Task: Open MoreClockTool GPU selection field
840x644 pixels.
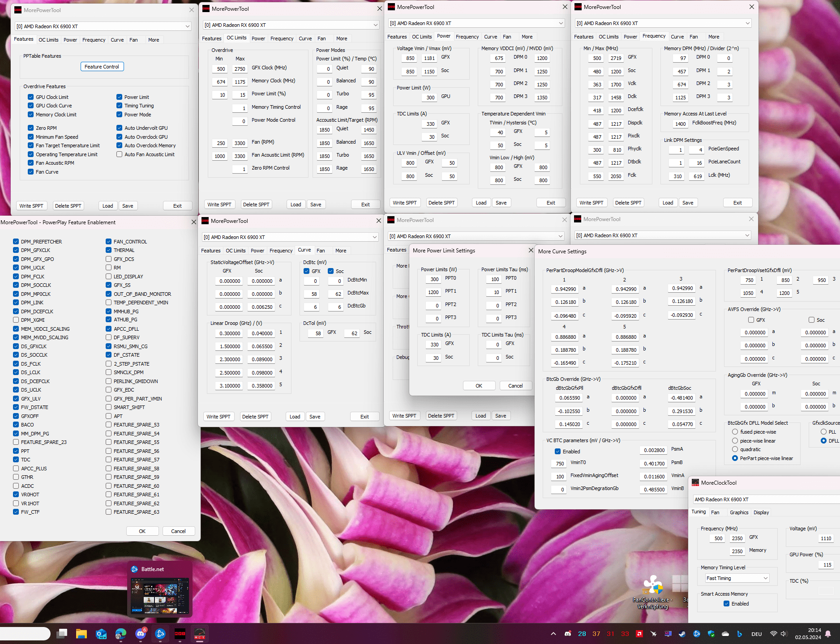Action: coord(766,499)
